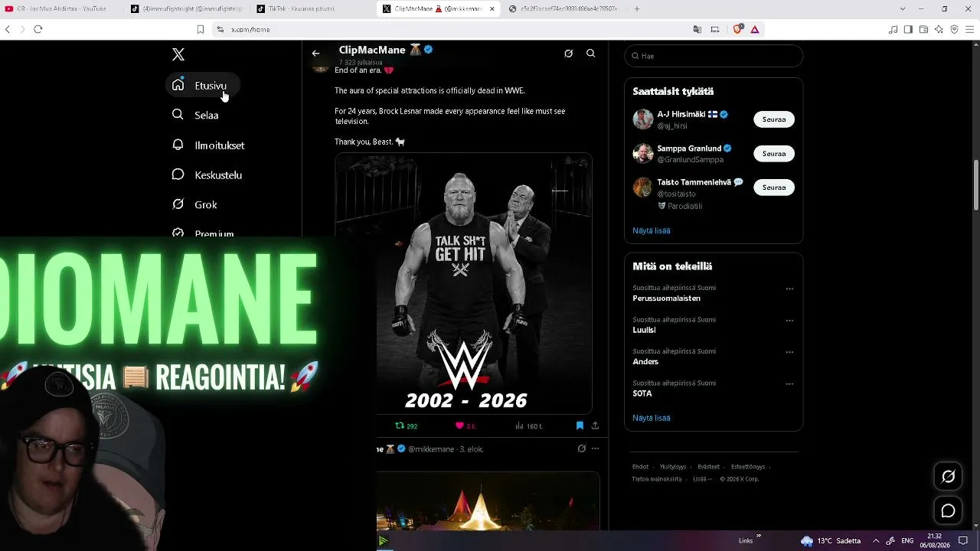Click Grok icon on @mikkemane post

pos(582,448)
